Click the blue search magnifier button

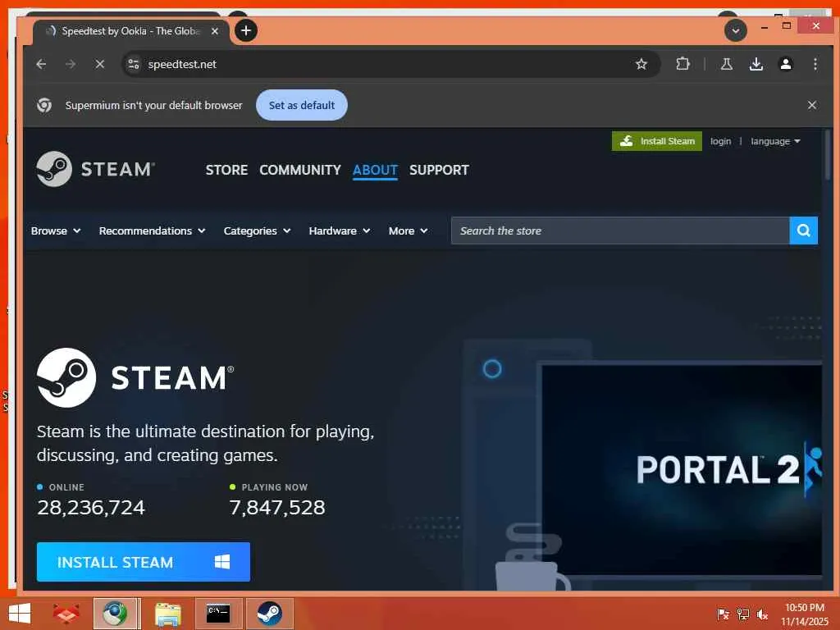click(x=804, y=231)
